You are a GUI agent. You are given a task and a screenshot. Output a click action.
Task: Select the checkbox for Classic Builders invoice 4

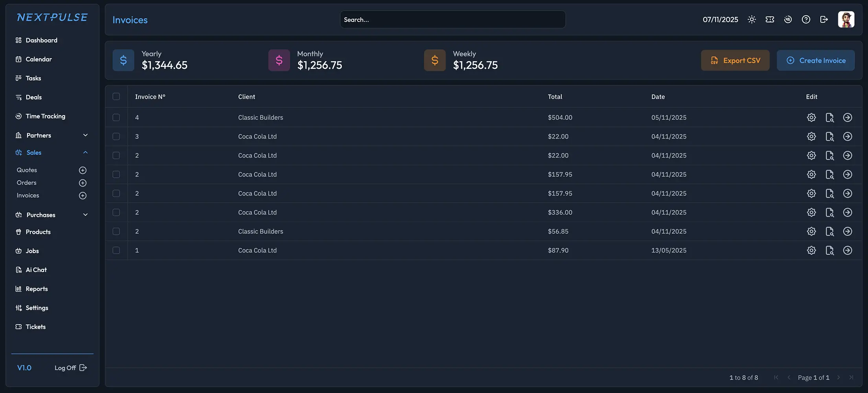click(x=116, y=117)
